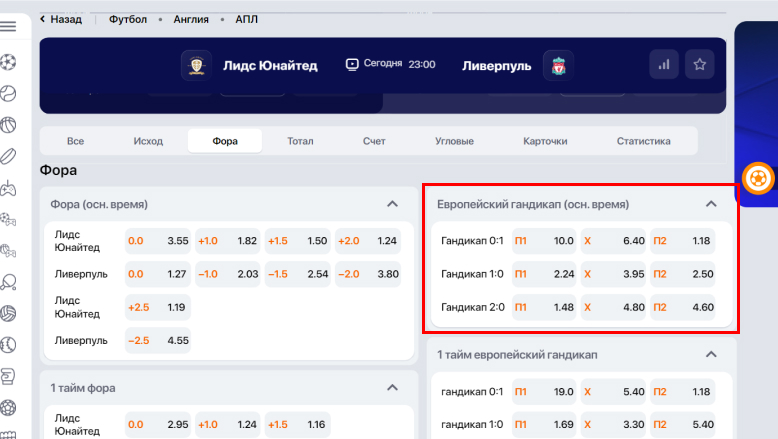The width and height of the screenshot is (778, 439).
Task: Collapse the Европейский гандикап (осн. время) section
Action: pyautogui.click(x=711, y=204)
